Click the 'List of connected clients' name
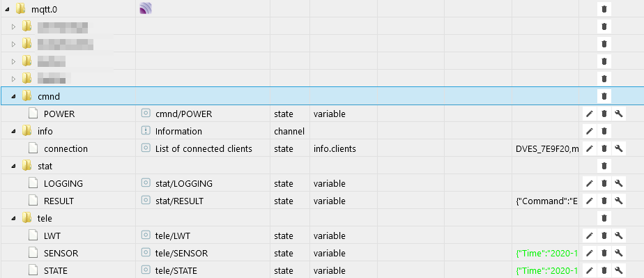 (x=204, y=148)
